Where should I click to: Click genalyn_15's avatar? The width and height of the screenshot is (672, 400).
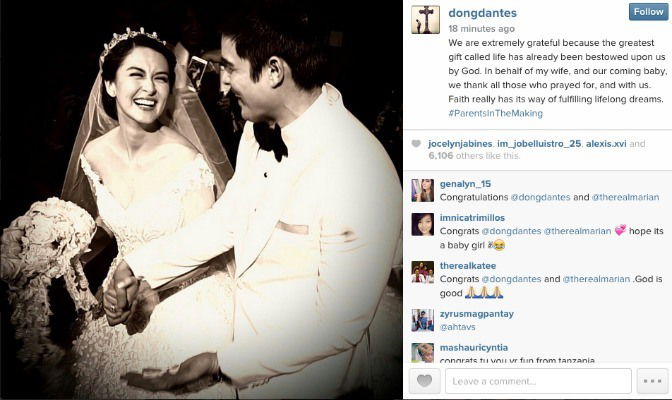pos(423,190)
